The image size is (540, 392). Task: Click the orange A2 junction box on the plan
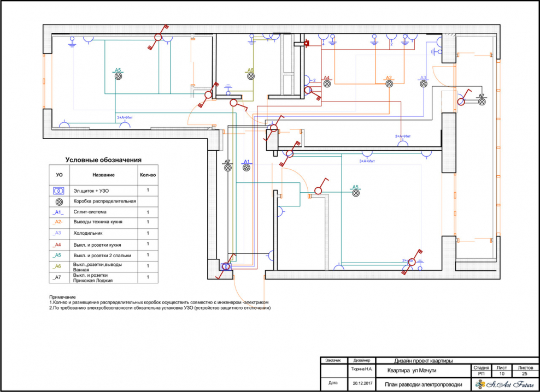[x=389, y=84]
